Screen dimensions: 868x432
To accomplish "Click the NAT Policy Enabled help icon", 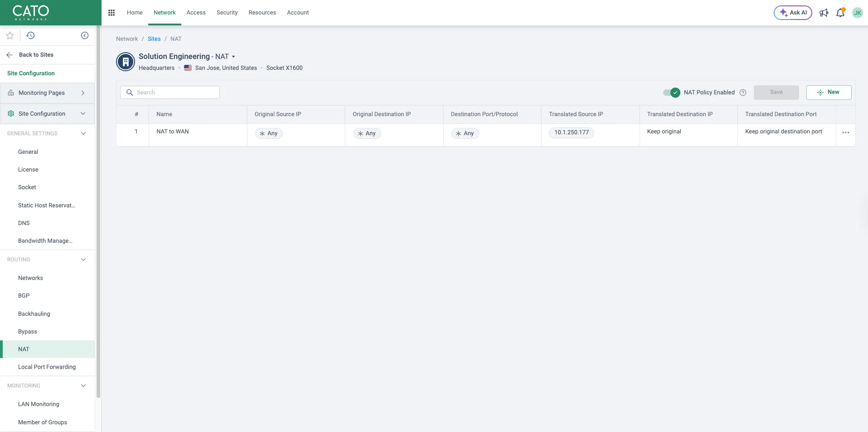I will [x=743, y=93].
